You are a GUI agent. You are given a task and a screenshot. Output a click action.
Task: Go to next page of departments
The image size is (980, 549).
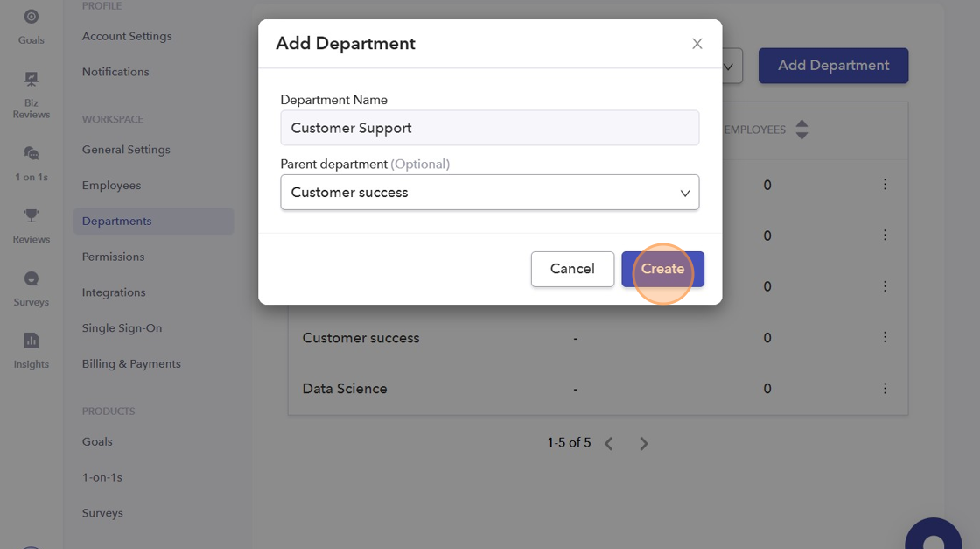pos(644,444)
